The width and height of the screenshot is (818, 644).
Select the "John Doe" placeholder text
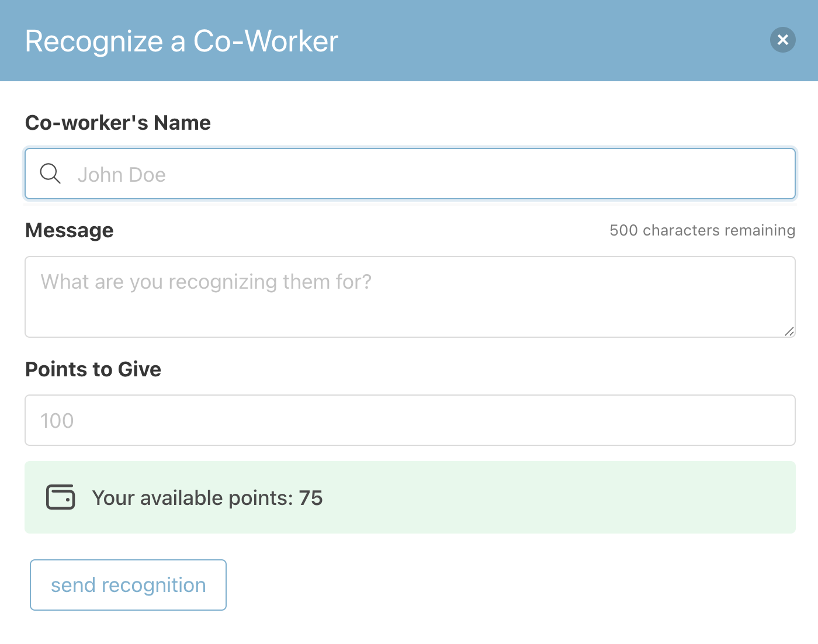[122, 175]
